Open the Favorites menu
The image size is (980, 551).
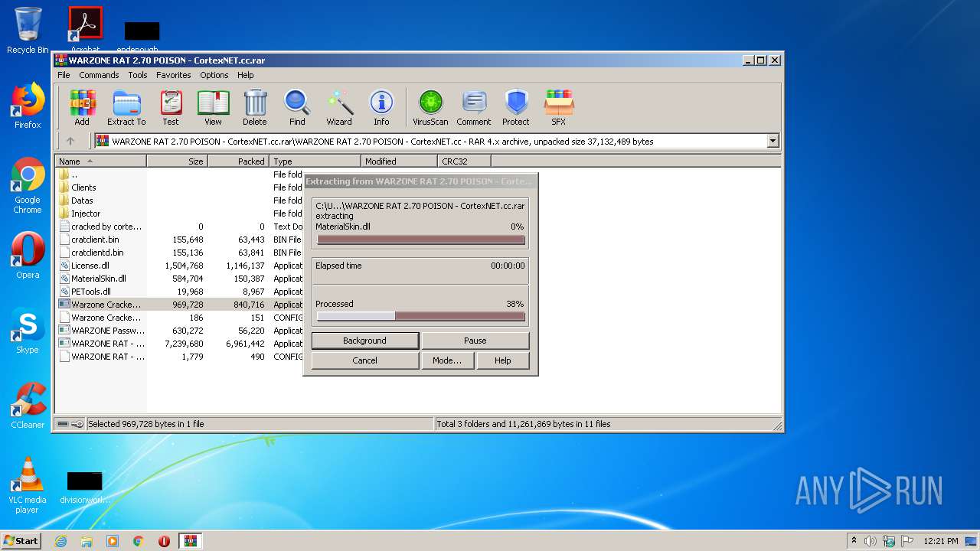174,75
